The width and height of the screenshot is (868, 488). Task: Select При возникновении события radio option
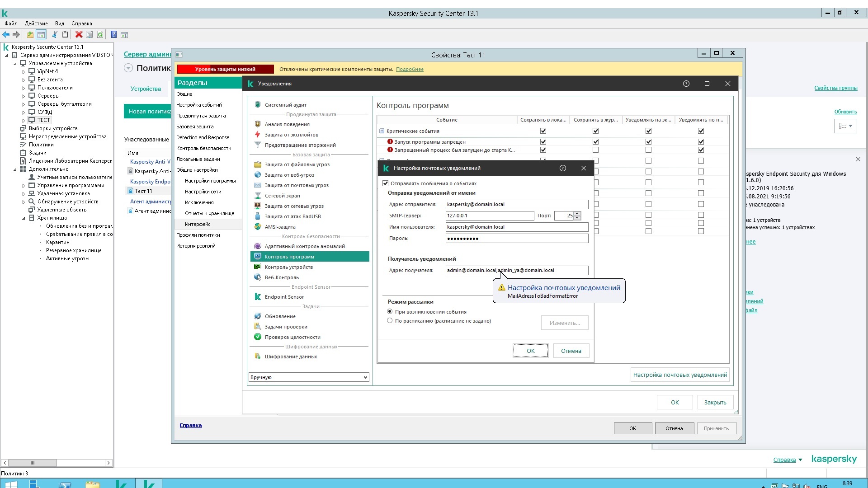390,312
